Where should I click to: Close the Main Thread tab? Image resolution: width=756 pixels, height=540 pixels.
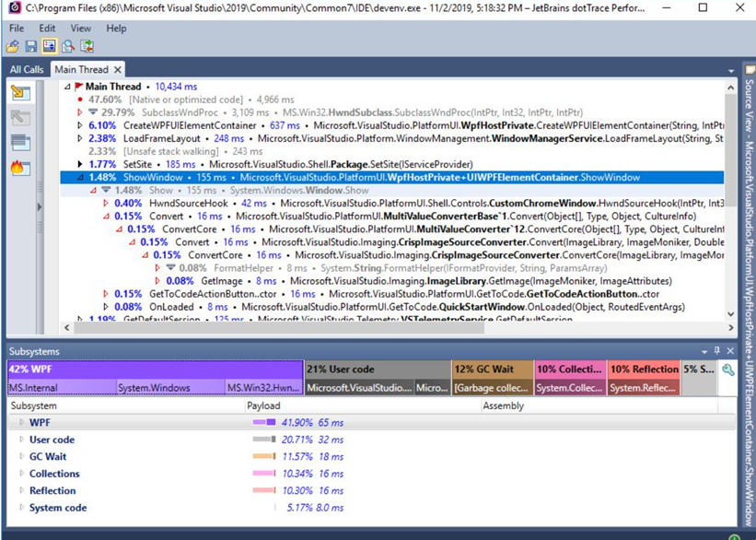117,70
